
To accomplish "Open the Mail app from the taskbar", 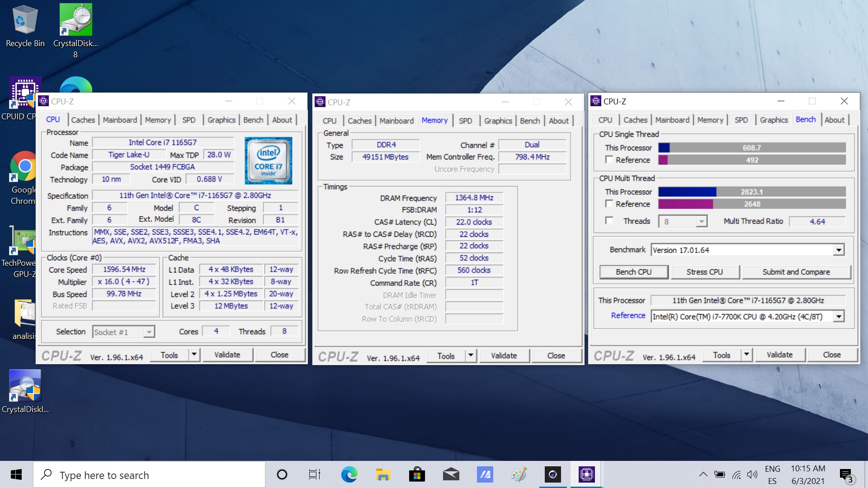I will [451, 474].
